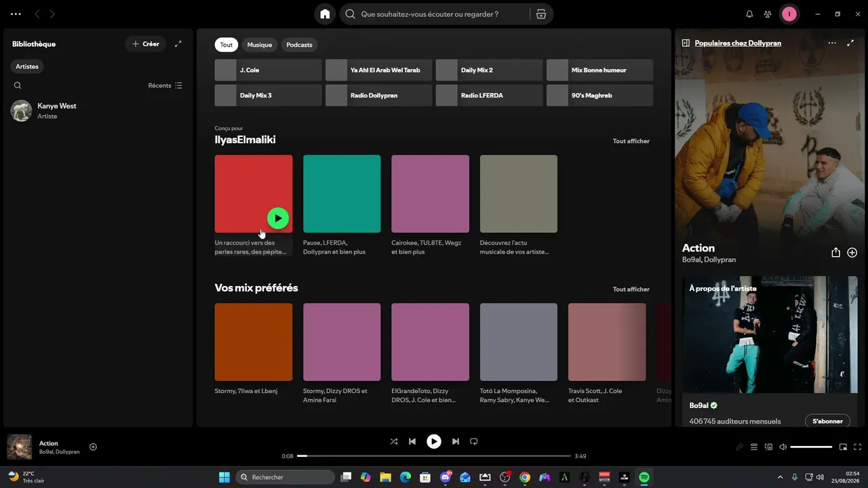Search in your library
The image size is (868, 488).
point(18,85)
